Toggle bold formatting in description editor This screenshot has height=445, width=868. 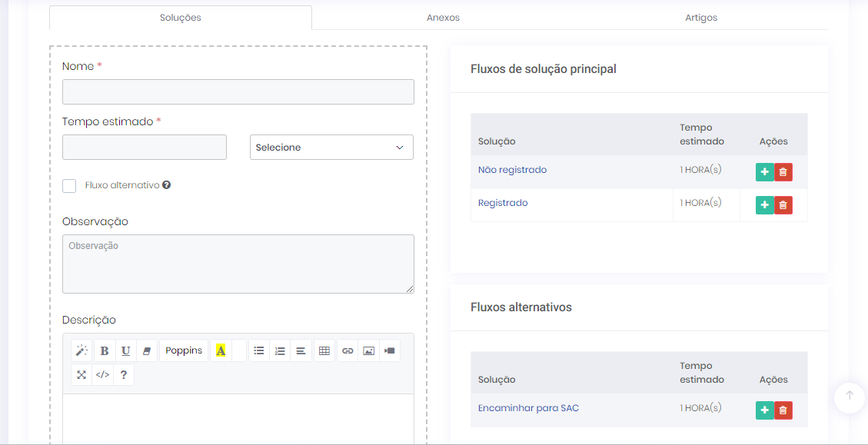[105, 350]
